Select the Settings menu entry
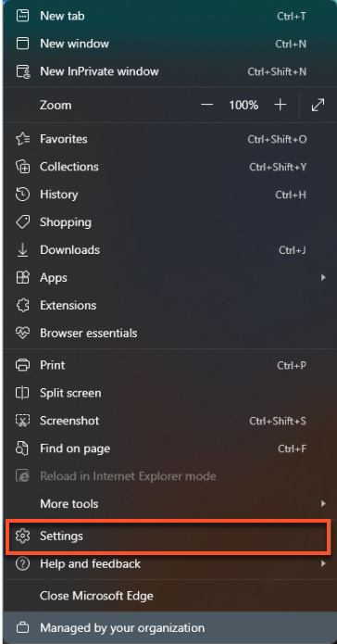Image resolution: width=337 pixels, height=644 pixels. tap(168, 537)
